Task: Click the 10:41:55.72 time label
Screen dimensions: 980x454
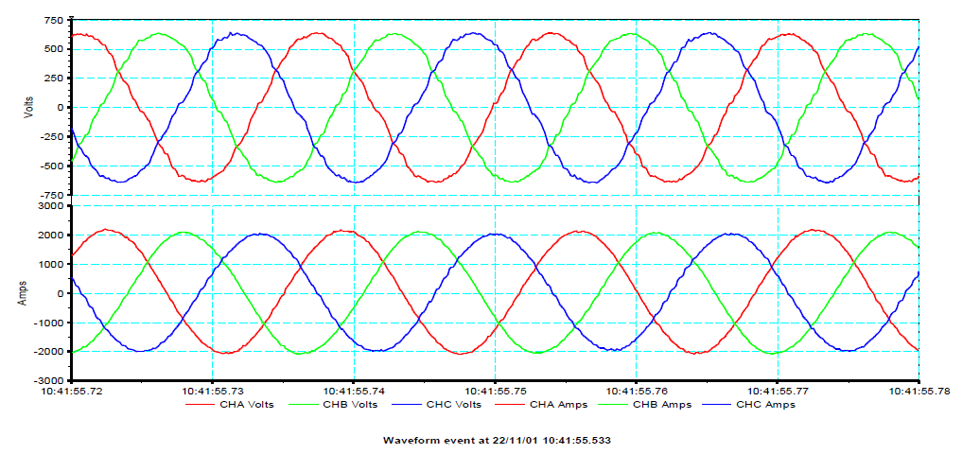Action: pyautogui.click(x=72, y=391)
